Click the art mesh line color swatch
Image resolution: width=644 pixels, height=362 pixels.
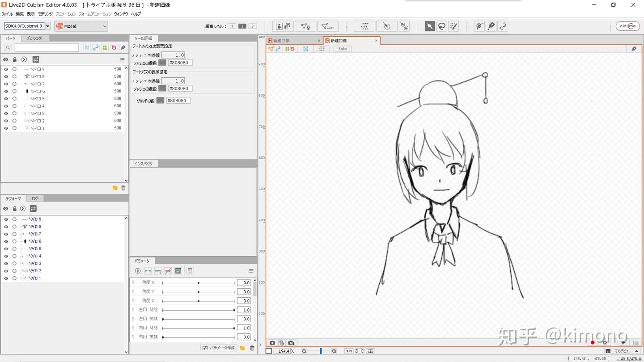pos(162,63)
